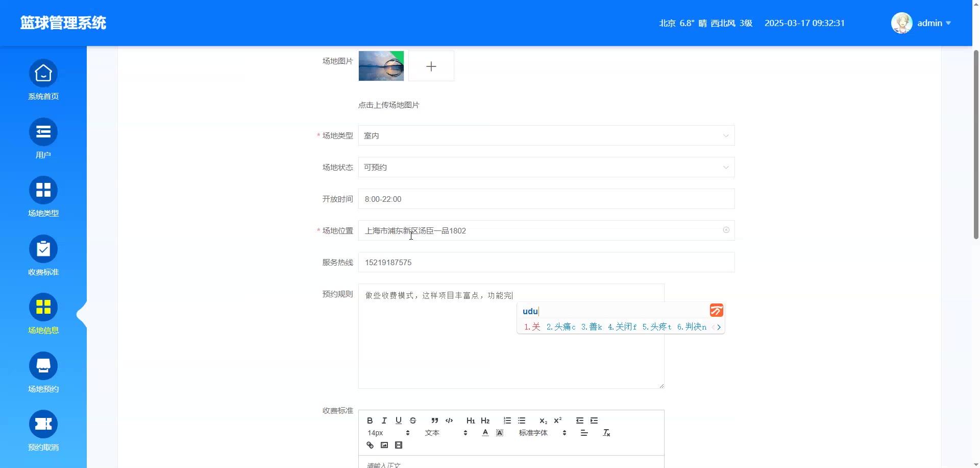Open the text color picker
The image size is (980, 468).
click(485, 433)
